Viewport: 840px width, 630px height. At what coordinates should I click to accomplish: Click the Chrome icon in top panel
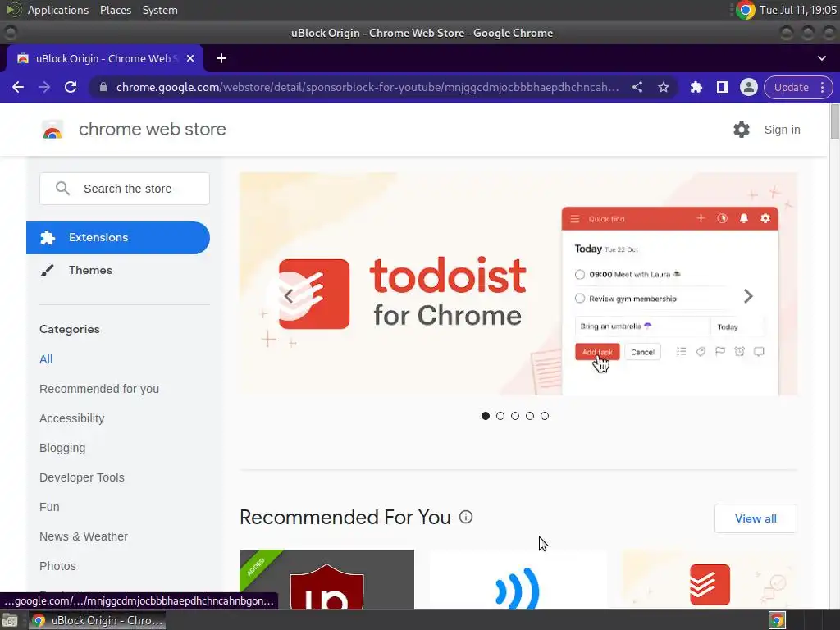(745, 10)
